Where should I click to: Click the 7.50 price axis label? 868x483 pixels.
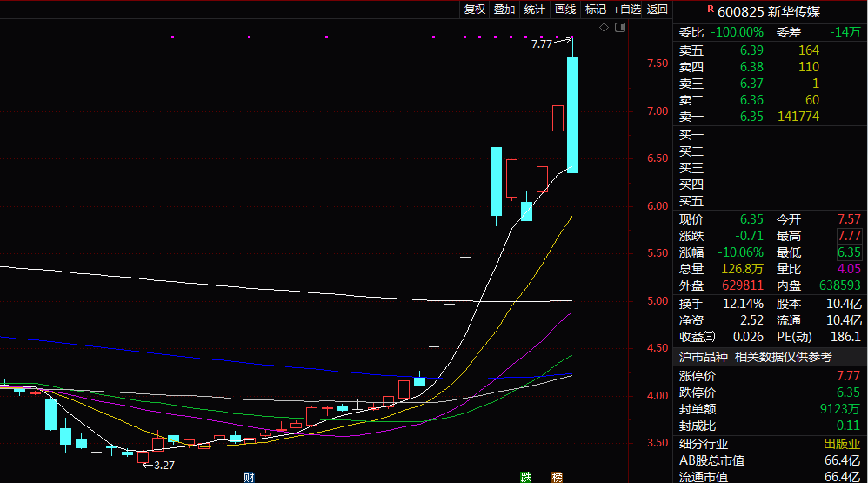(658, 64)
